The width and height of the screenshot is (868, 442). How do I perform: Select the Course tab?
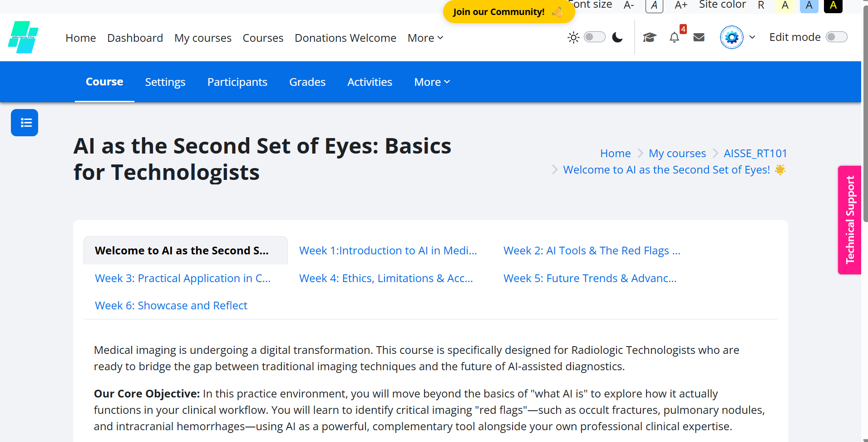point(104,82)
